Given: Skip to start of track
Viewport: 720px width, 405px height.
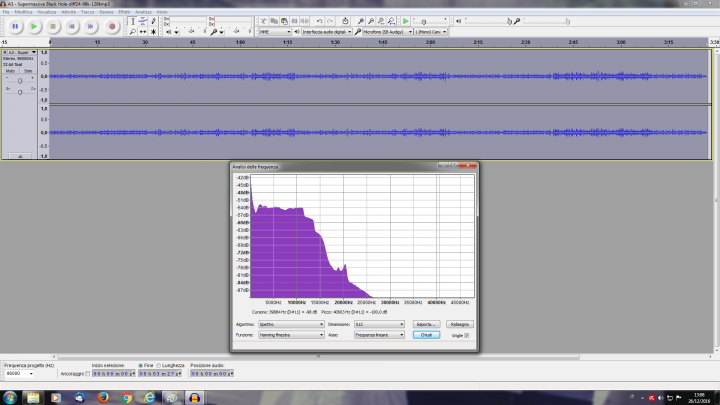Looking at the screenshot, I should click(x=72, y=27).
